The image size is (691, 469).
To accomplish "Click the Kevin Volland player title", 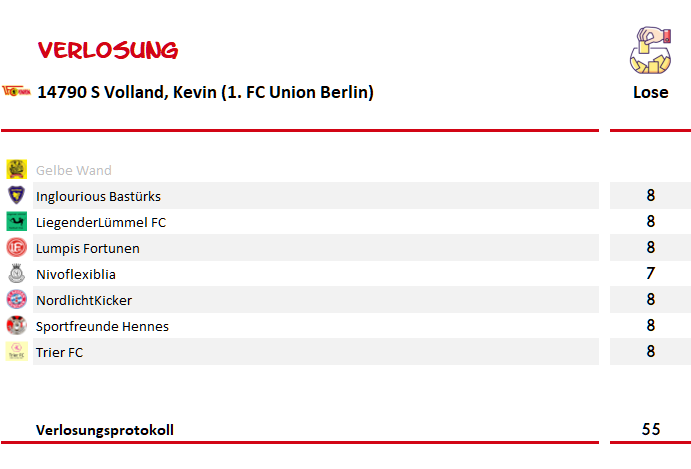I will [x=205, y=92].
